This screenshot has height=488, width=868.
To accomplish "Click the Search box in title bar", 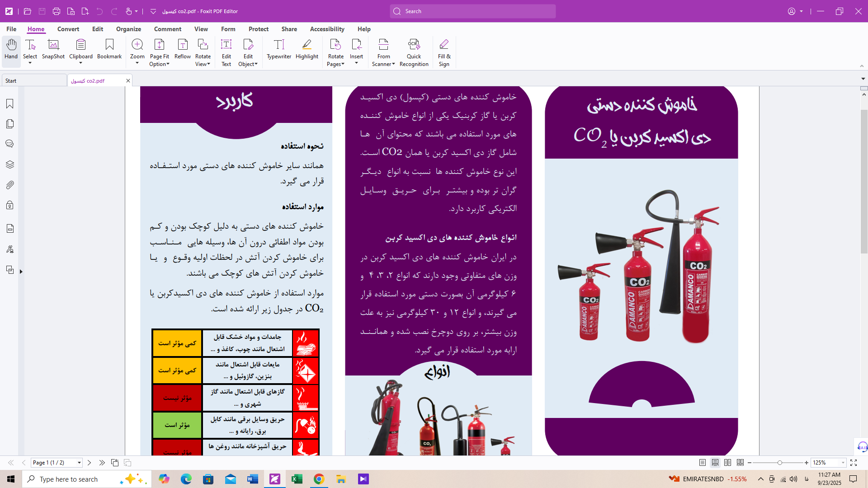I will pos(472,11).
